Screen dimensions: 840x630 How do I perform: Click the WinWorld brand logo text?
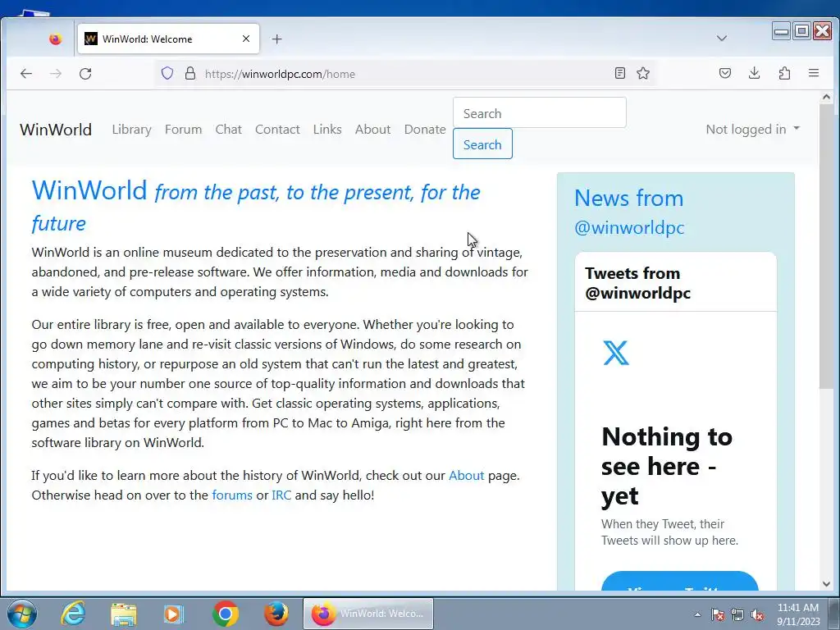tap(56, 130)
